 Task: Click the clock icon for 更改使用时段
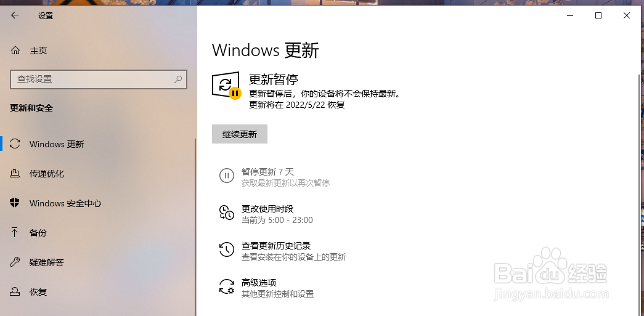tap(226, 213)
